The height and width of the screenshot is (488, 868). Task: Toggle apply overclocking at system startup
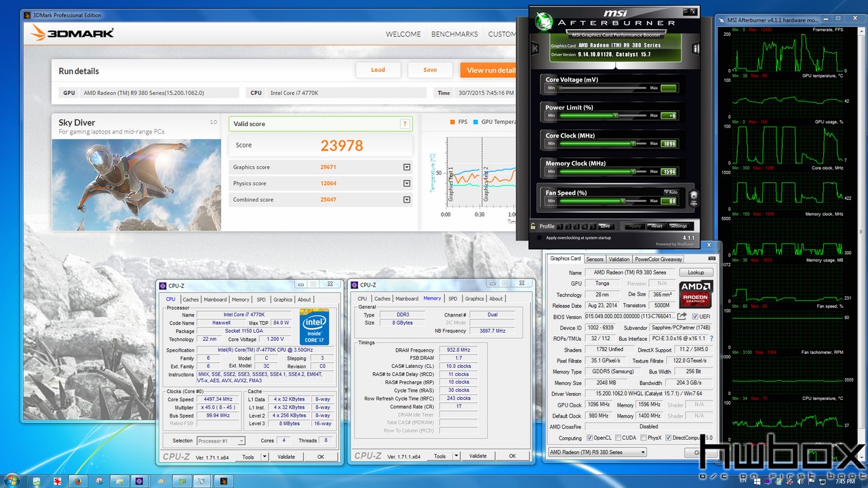coord(538,237)
